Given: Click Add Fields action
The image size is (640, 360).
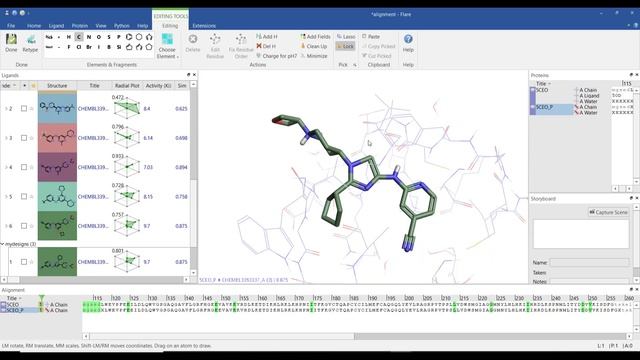Looking at the screenshot, I should (x=315, y=36).
